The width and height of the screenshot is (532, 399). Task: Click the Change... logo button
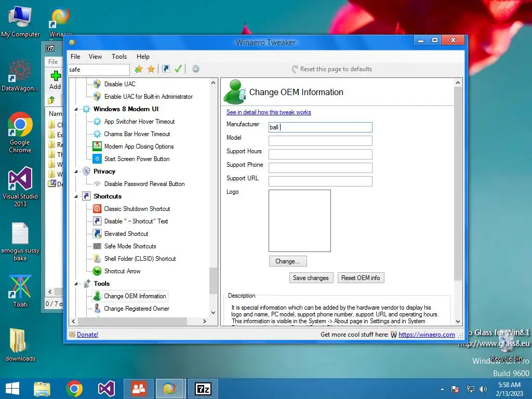pos(288,261)
